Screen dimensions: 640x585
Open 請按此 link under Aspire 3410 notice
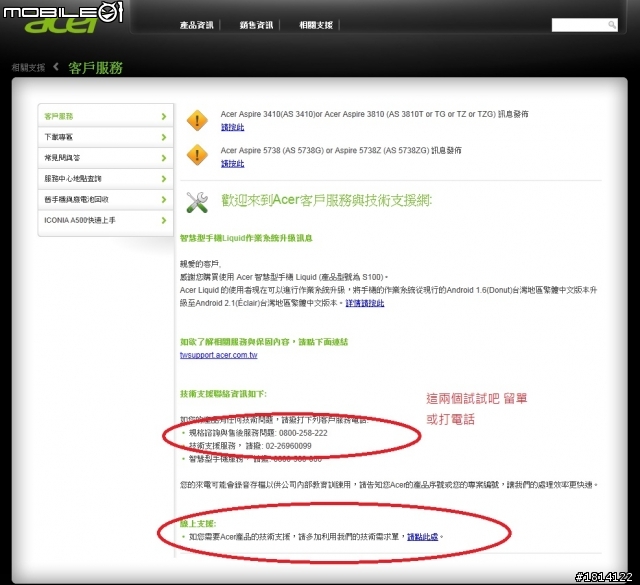point(232,127)
